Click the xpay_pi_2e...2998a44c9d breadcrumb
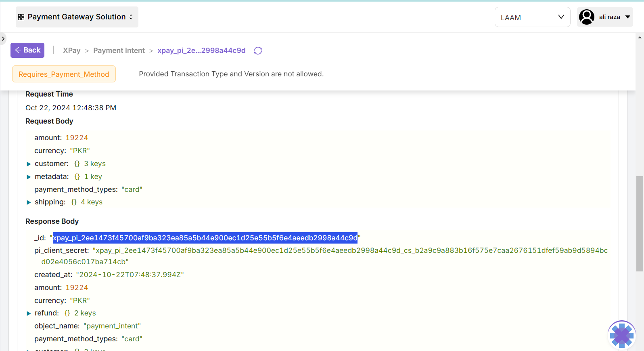Screen dimensions: 644x351 click(x=201, y=50)
